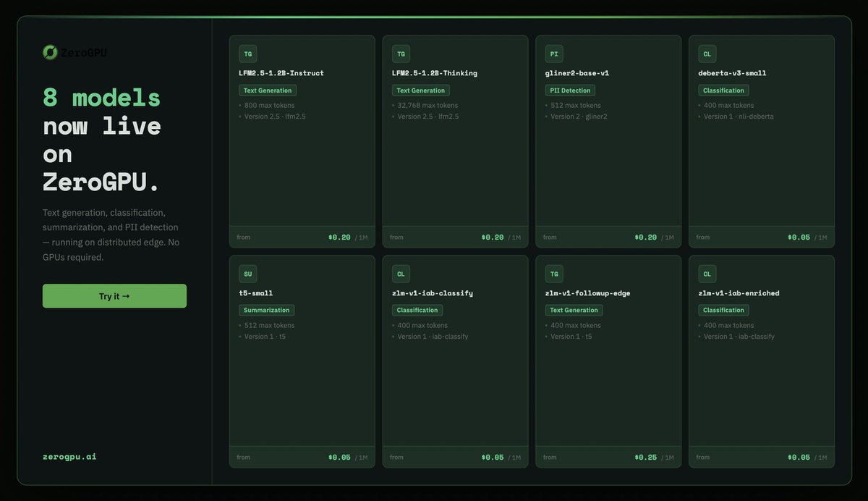Screen dimensions: 868x501
Task: Open the zerogpu.ai link
Action: (x=69, y=457)
